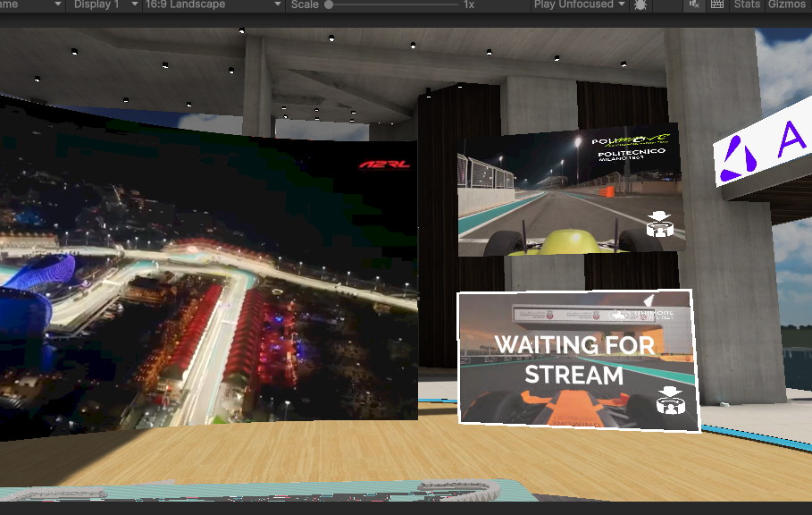Viewport: 812px width, 515px height.
Task: Select the Politecnico onboard camera screen
Action: 569,190
